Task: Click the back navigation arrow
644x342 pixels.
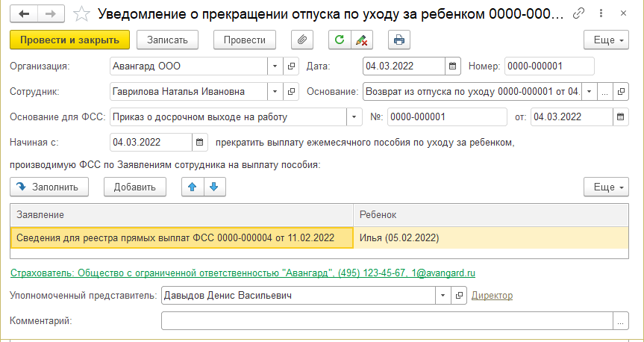Action: 25,13
